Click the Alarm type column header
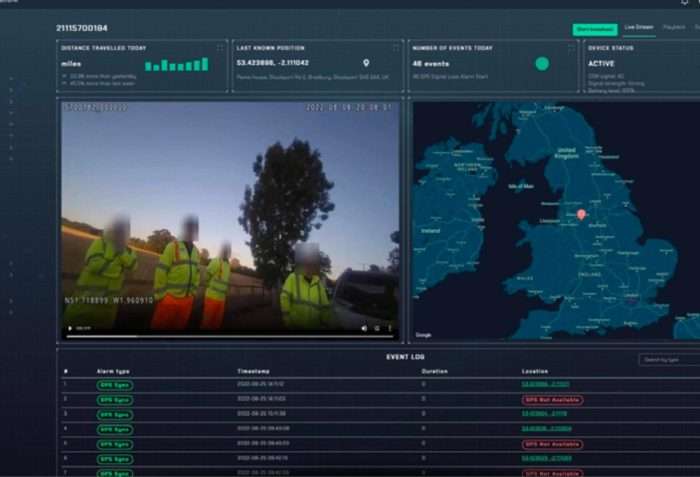The height and width of the screenshot is (477, 700). [x=113, y=371]
